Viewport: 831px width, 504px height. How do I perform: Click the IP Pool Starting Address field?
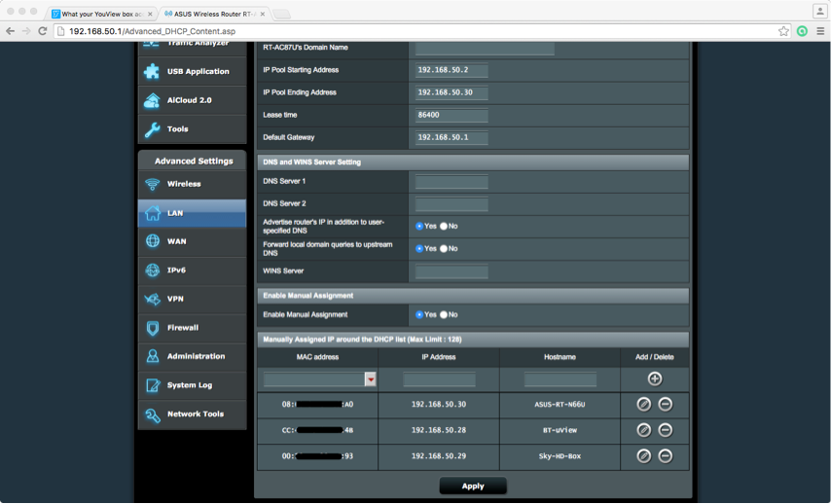[x=451, y=70]
